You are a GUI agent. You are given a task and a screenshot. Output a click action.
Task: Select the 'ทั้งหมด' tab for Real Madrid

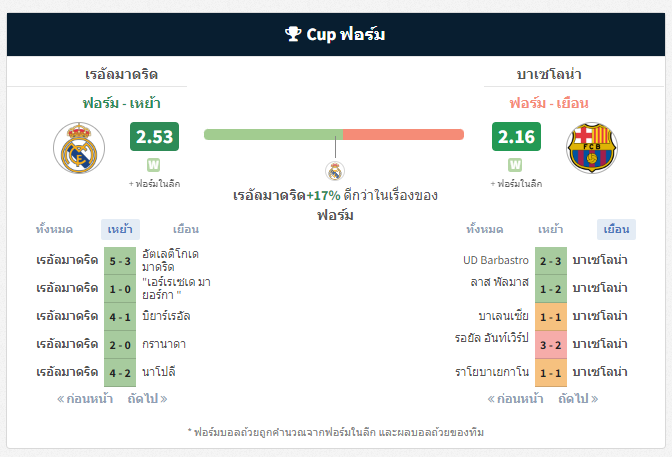click(x=54, y=229)
